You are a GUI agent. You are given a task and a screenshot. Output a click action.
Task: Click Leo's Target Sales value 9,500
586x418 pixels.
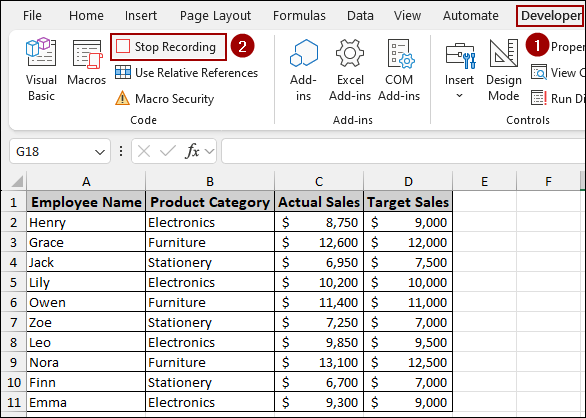408,342
